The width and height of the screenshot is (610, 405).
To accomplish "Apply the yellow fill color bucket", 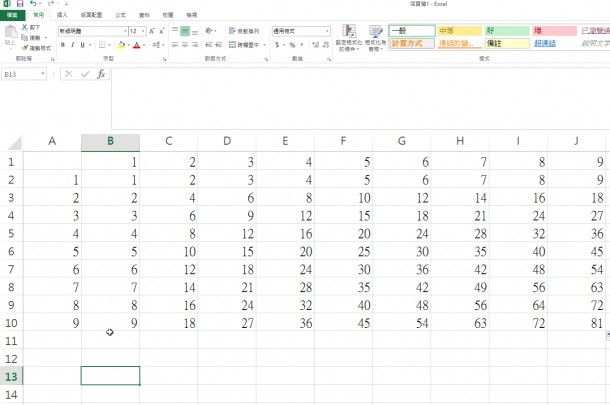I will (121, 45).
